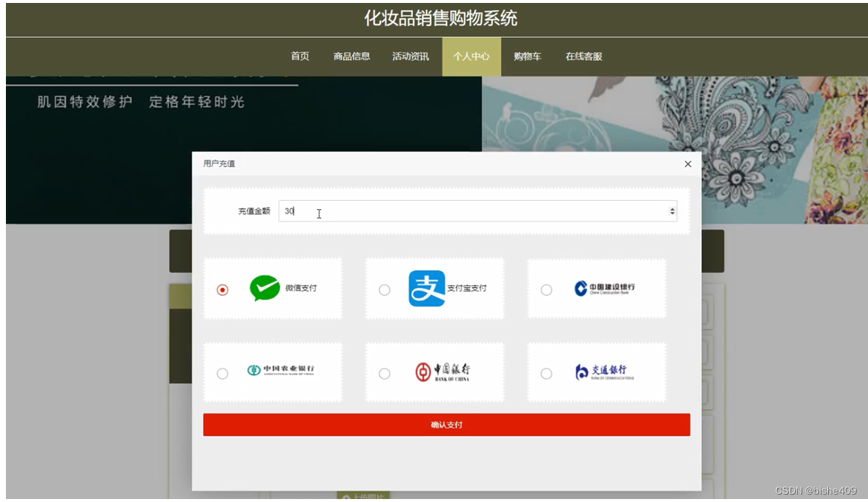Select the Alipay radio button
This screenshot has height=502, width=868.
(x=384, y=290)
